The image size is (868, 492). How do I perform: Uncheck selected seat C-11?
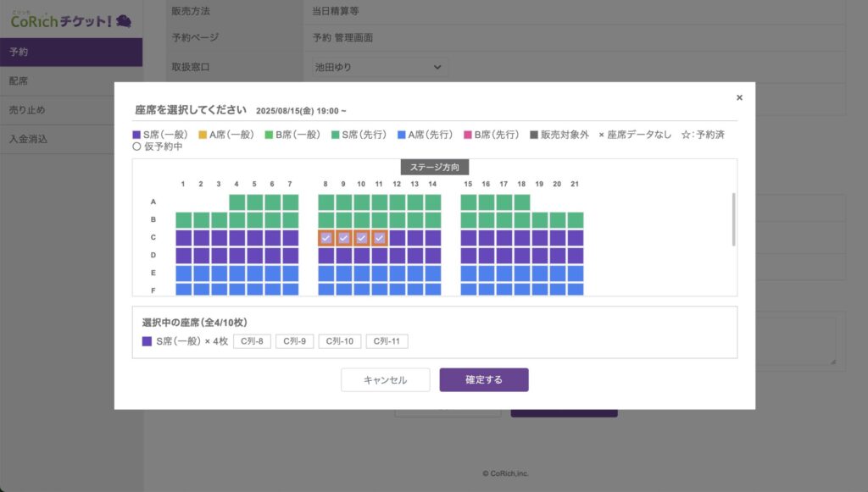(380, 238)
